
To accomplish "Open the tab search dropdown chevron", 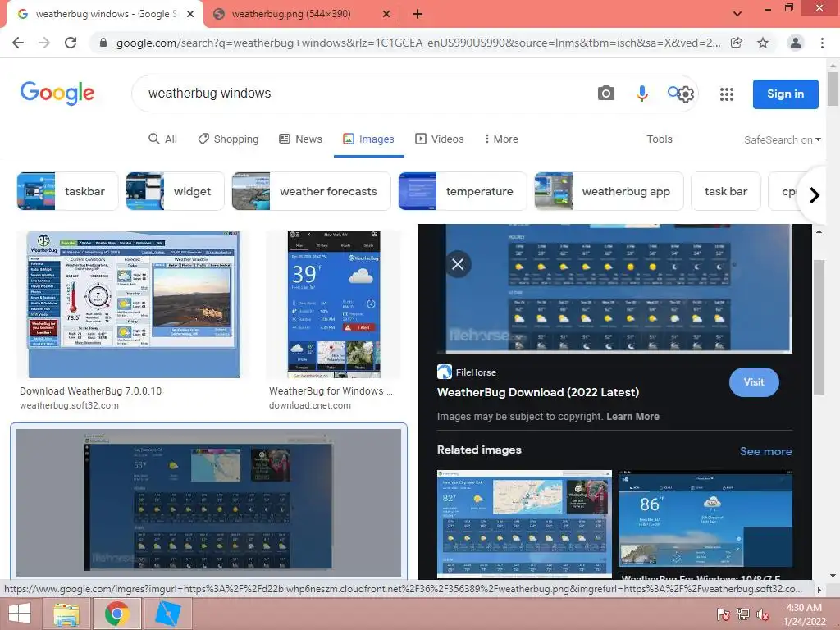I will [737, 14].
